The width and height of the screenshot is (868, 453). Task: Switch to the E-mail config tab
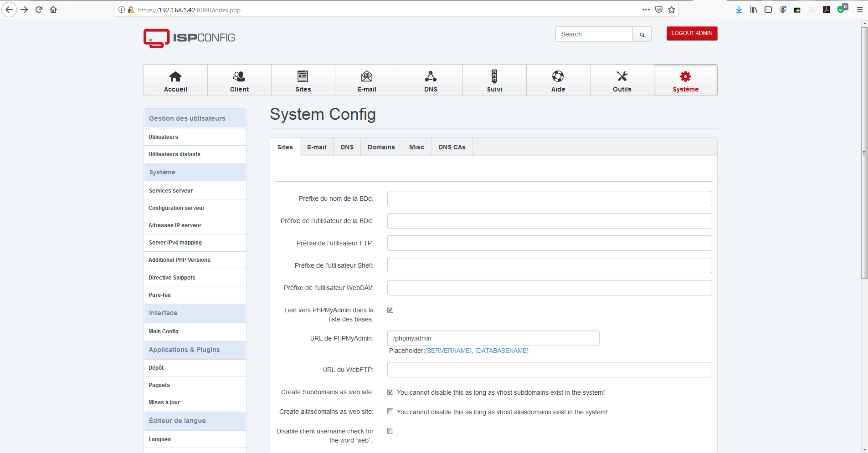point(317,147)
